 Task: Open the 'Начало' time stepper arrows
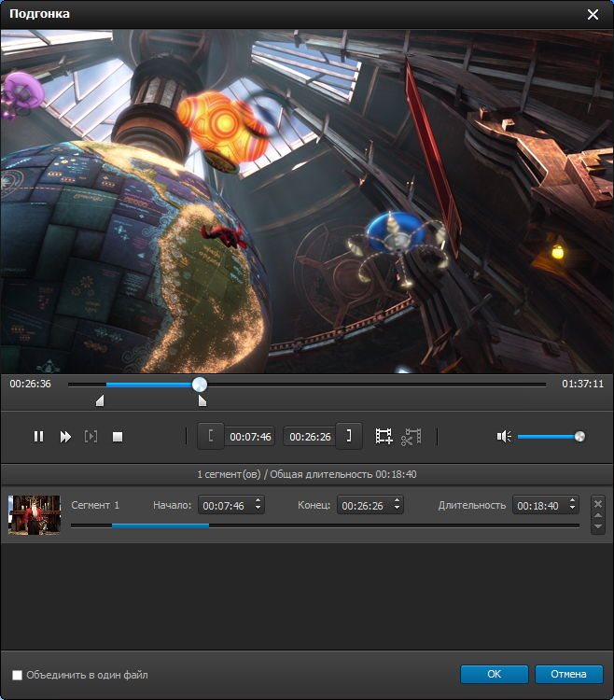(258, 505)
